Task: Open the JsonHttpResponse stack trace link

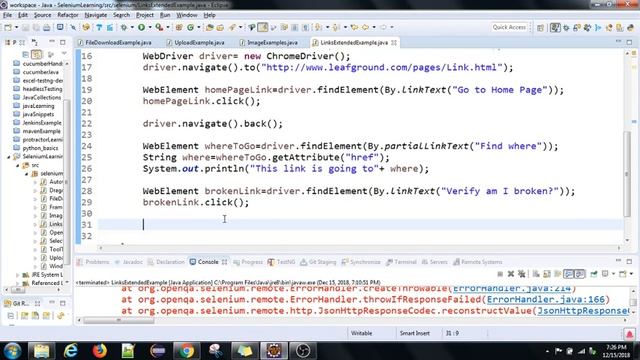Action: pos(583,311)
